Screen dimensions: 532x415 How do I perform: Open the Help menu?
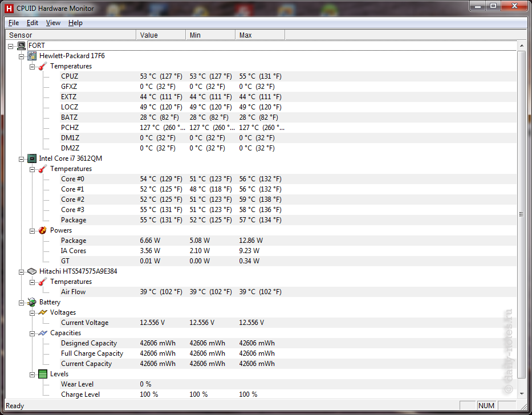click(x=75, y=23)
